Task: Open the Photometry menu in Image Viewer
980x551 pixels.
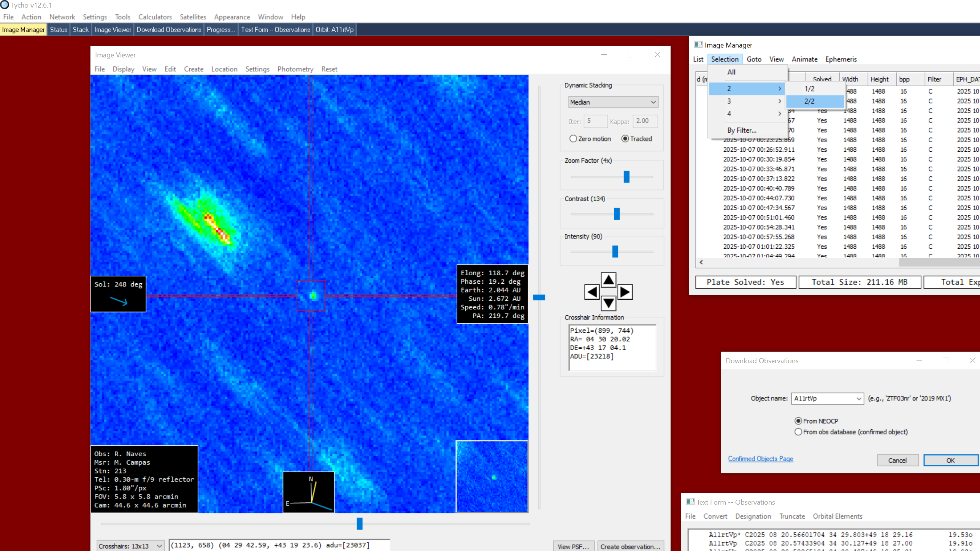Action: click(295, 69)
